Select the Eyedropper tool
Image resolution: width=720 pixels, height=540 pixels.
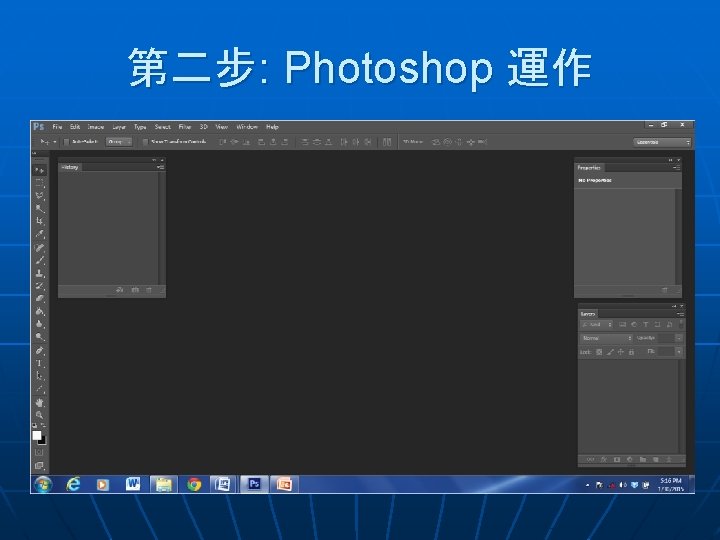click(x=39, y=235)
